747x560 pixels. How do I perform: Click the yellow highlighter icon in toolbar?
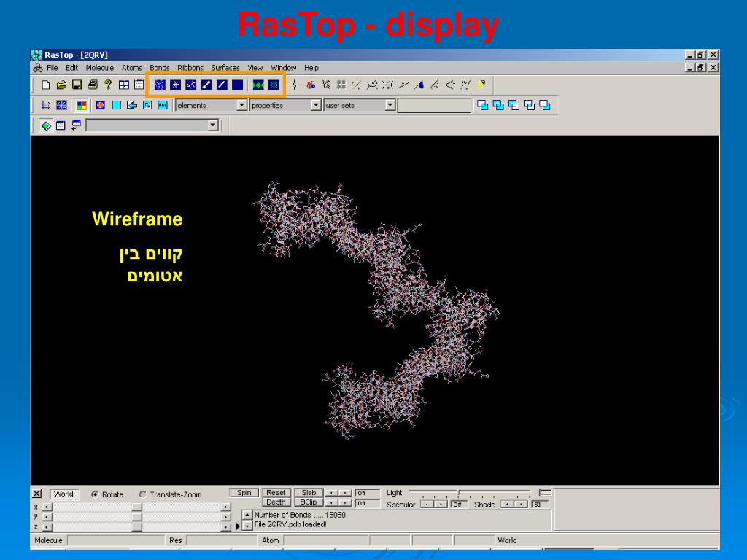pos(481,85)
